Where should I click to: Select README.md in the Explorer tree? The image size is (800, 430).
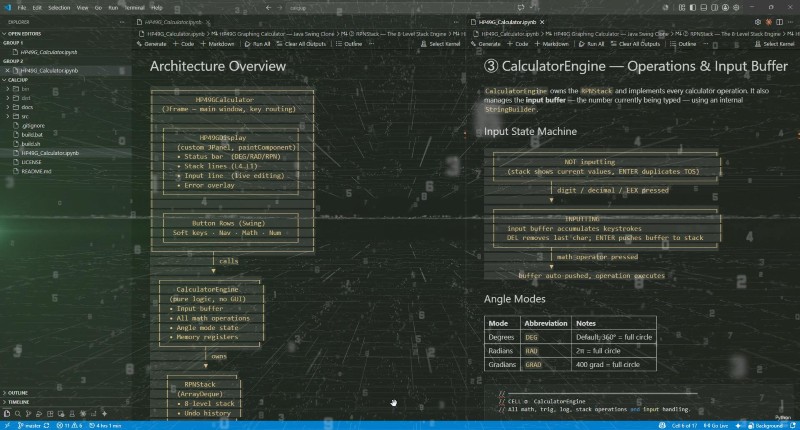click(x=36, y=171)
